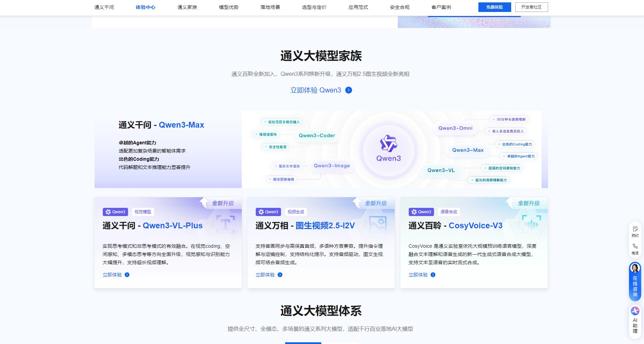This screenshot has width=644, height=344.
Task: Click Qwen3 badge on Qwen3-VL-Plus card
Action: [115, 212]
